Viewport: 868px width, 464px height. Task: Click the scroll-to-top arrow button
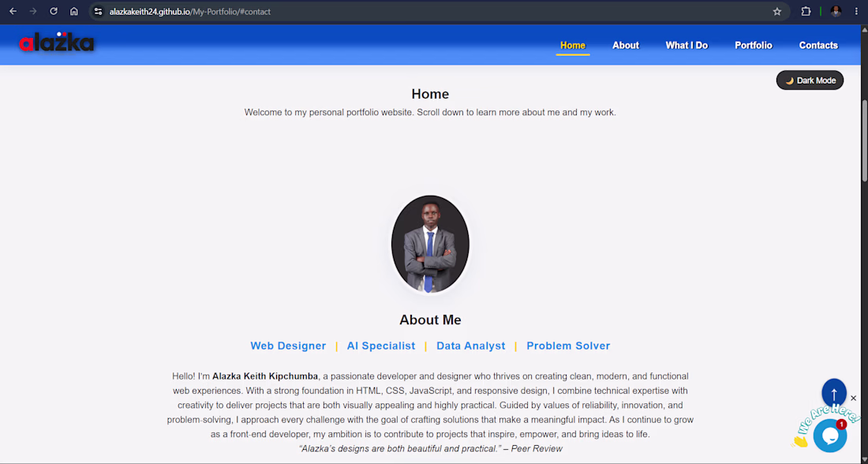pos(834,393)
